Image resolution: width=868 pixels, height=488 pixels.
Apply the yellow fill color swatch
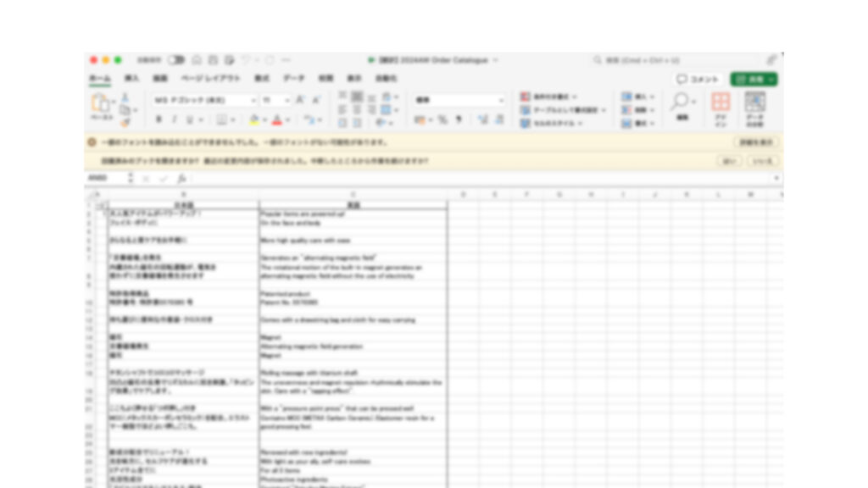(x=254, y=120)
